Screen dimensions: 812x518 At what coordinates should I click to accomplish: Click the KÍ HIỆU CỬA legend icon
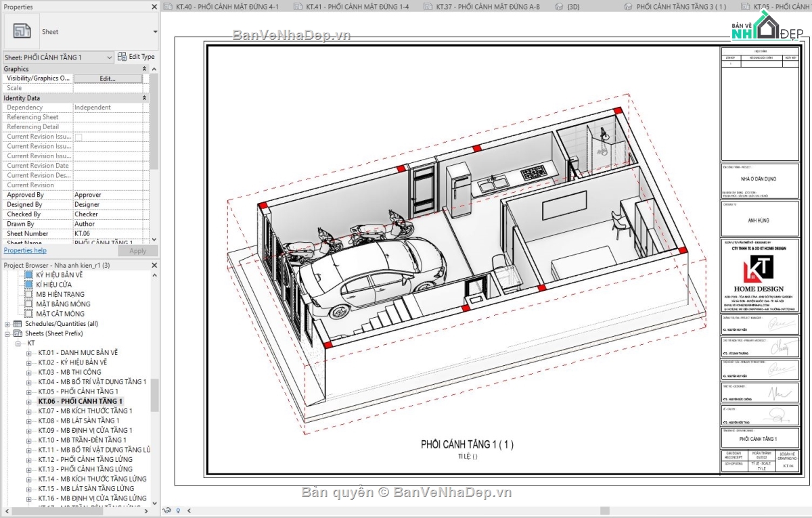click(x=29, y=285)
